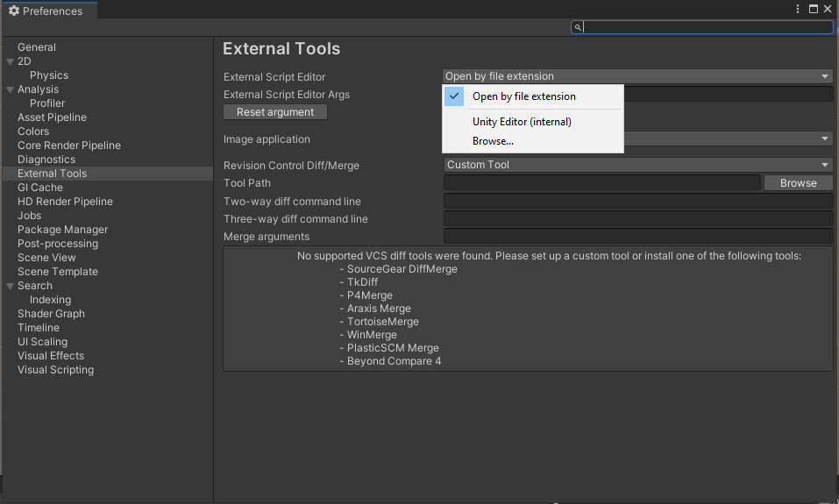Click the Preferences gear icon in tab
Viewport: 839px width, 504px height.
(14, 11)
